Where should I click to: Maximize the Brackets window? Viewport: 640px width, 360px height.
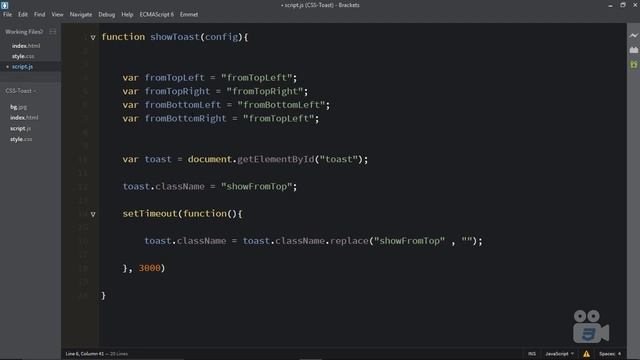(623, 5)
